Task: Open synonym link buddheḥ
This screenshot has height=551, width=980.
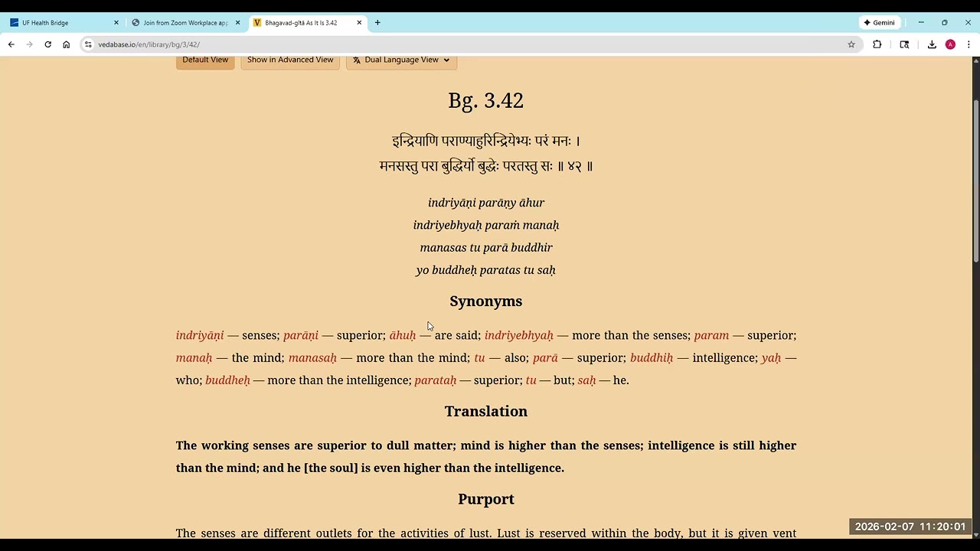Action: (227, 380)
